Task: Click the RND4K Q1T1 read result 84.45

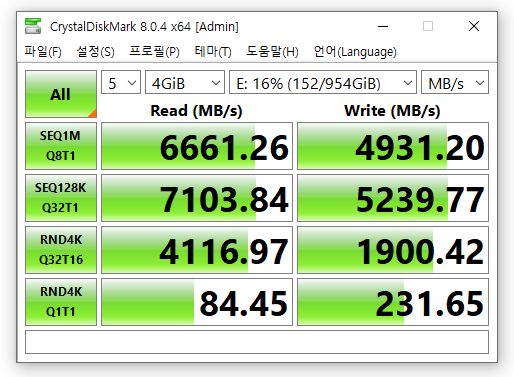Action: [x=197, y=302]
